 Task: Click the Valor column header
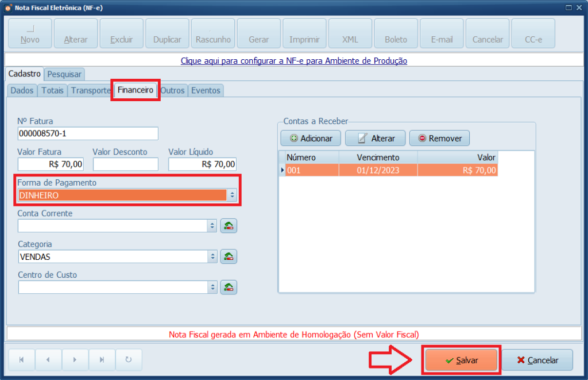tap(458, 158)
